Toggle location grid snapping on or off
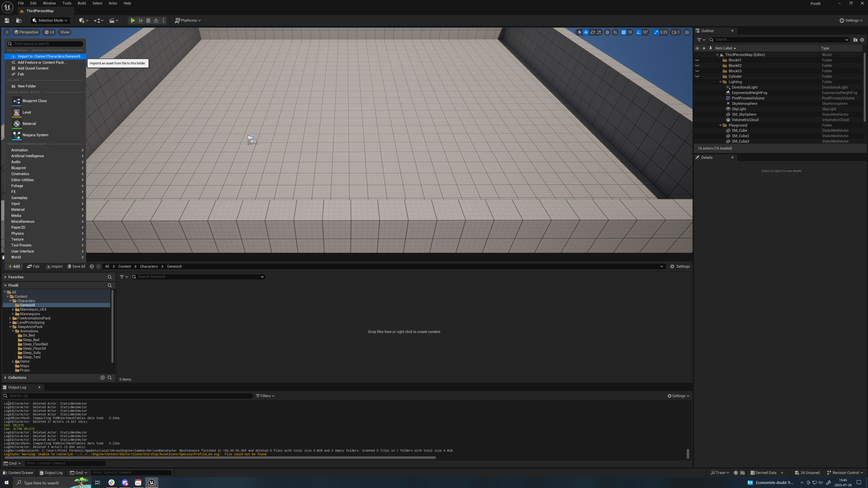868x488 pixels. pos(624,32)
